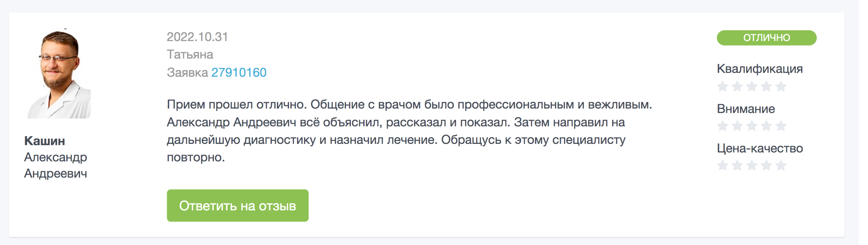Click the Внимание rating label

click(x=746, y=109)
